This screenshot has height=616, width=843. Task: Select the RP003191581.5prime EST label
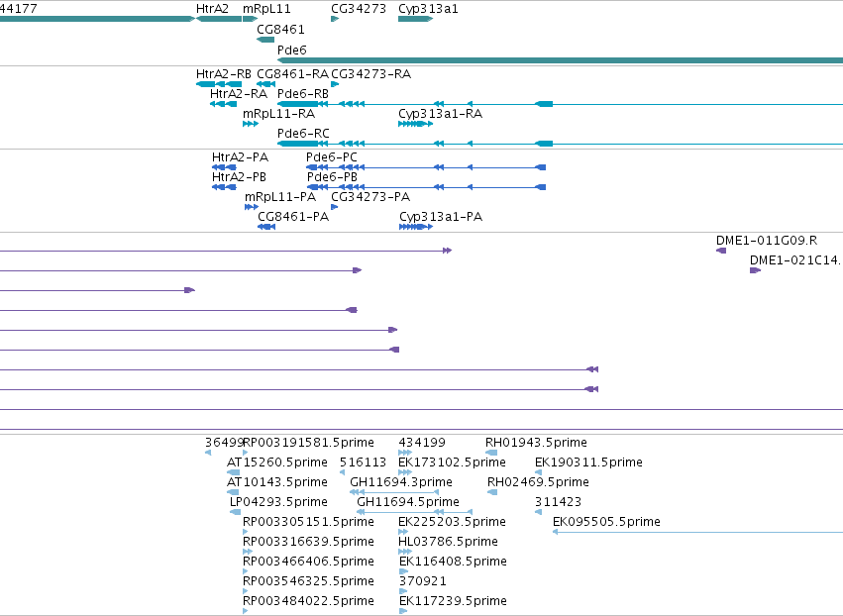(309, 443)
